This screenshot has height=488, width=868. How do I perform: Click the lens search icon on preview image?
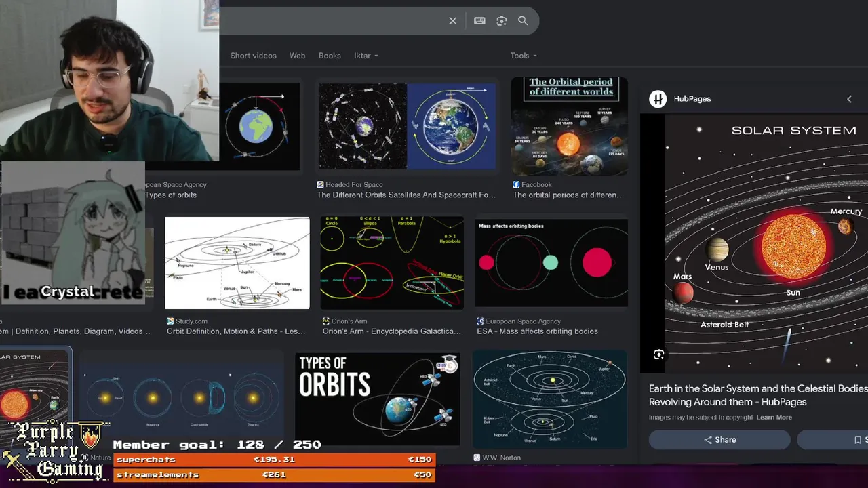tap(658, 354)
